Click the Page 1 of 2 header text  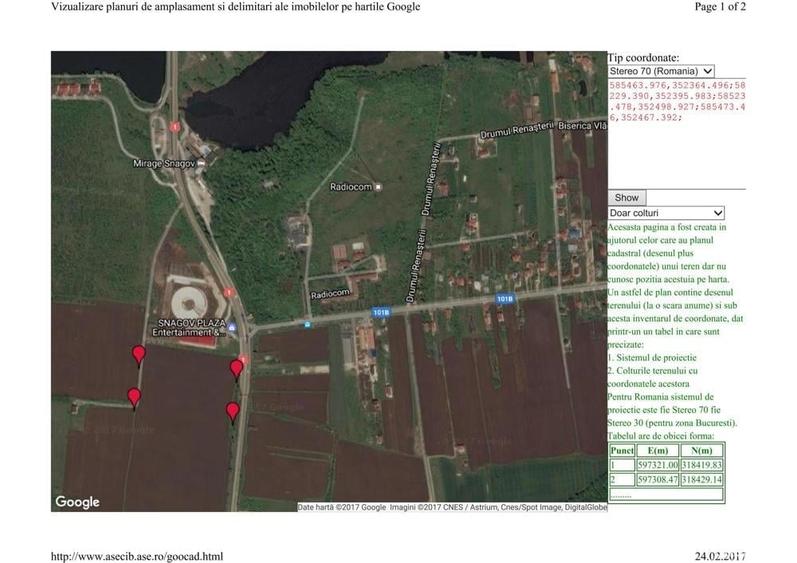pos(720,7)
